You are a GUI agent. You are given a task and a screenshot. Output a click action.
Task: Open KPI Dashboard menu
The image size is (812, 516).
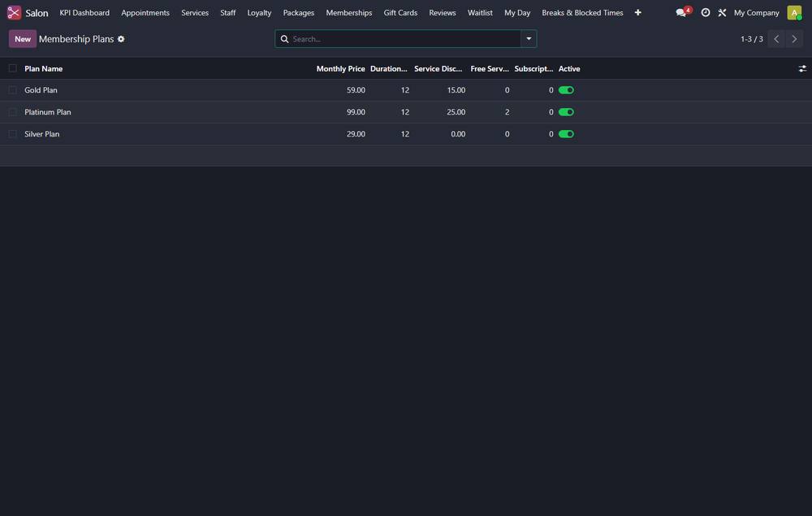point(84,12)
